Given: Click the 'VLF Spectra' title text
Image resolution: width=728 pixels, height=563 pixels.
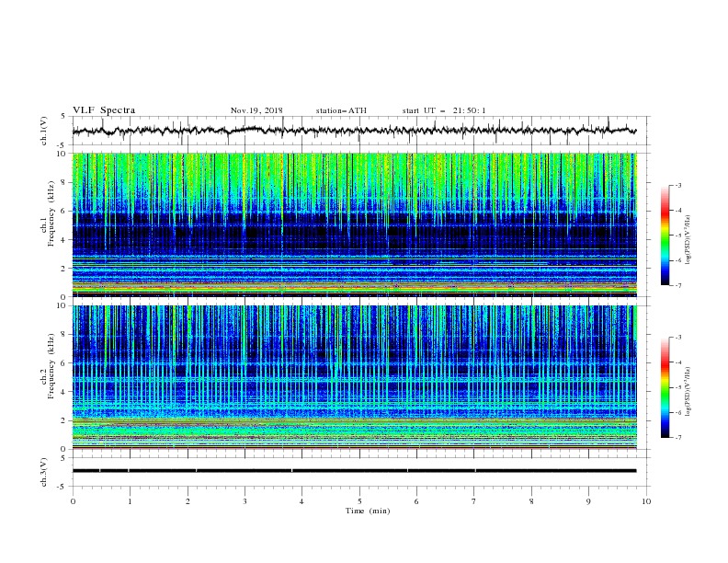Looking at the screenshot, I should 104,110.
